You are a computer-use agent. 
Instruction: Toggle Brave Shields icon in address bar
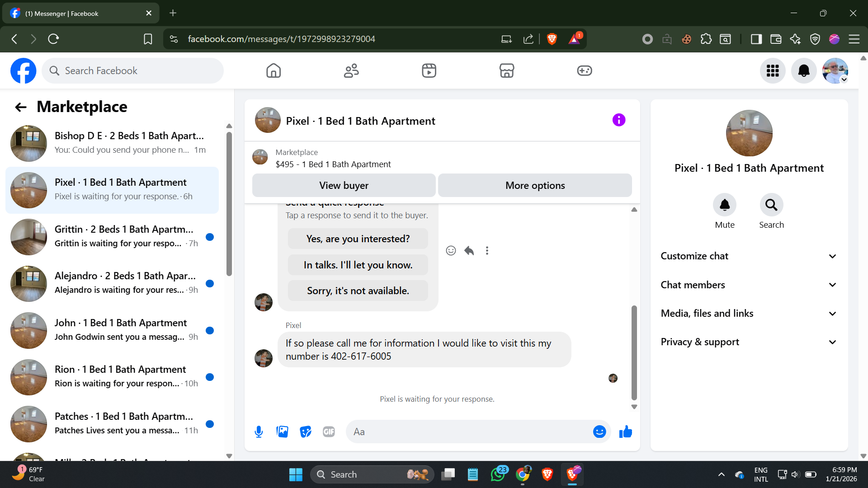click(552, 39)
